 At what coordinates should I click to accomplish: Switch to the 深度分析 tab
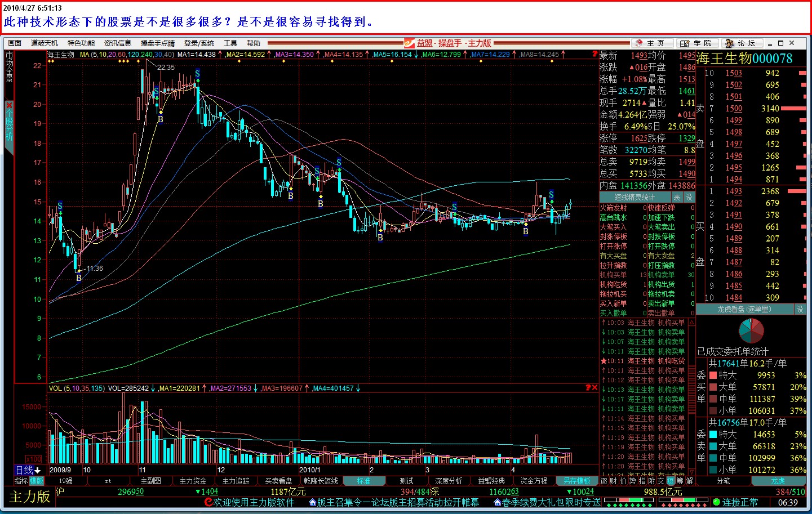point(449,481)
